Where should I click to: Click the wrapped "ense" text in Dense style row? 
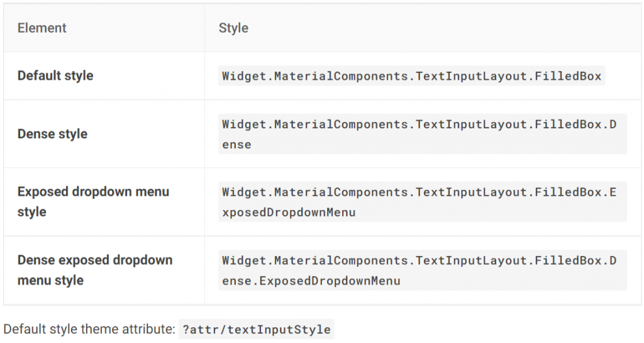(236, 145)
